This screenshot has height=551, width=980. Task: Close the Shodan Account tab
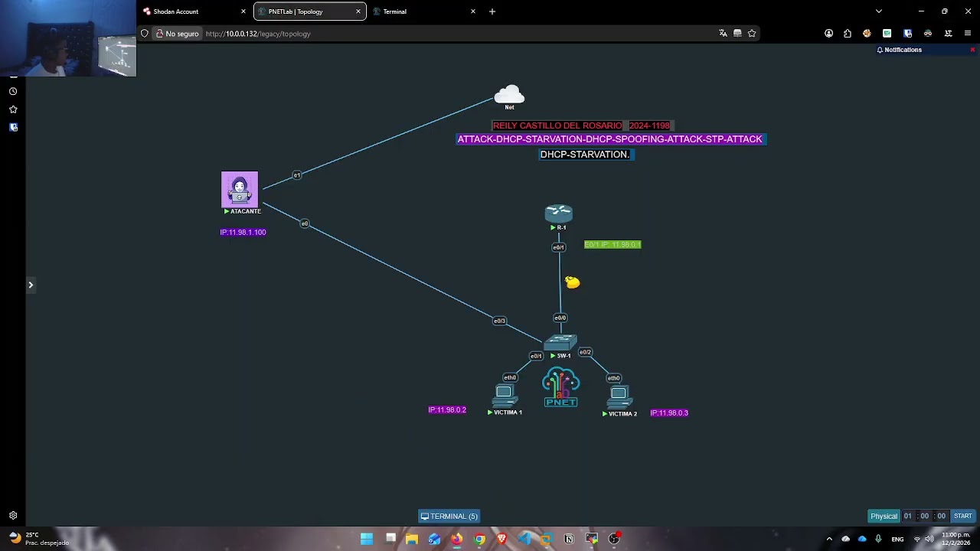(x=243, y=11)
